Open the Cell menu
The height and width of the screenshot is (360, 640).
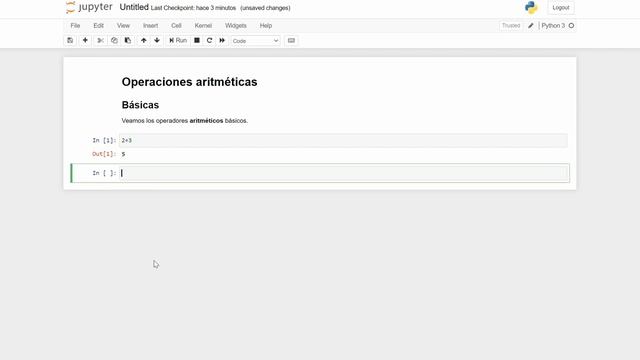pos(176,25)
